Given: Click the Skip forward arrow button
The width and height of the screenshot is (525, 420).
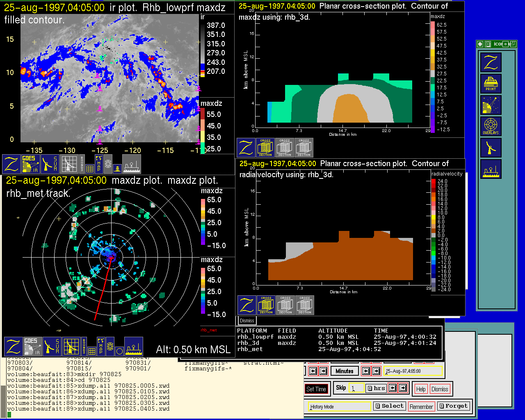Looking at the screenshot, I should click(x=403, y=388).
